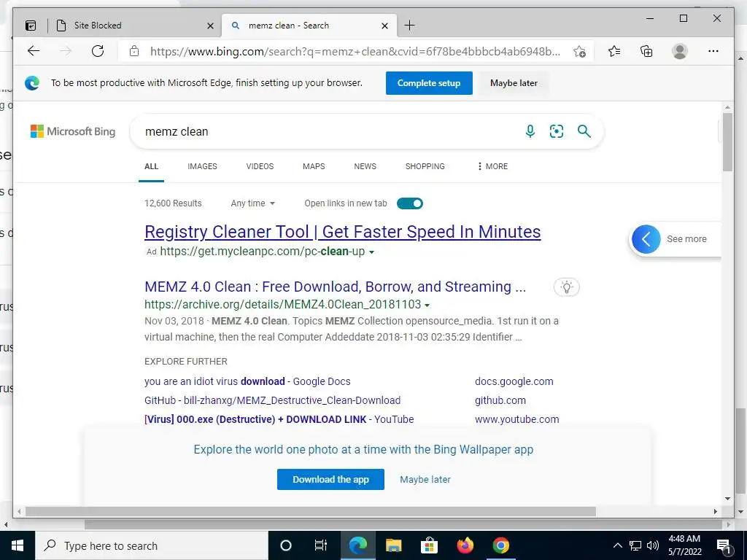Open the Any time filter dropdown
Viewport: 747px width, 560px height.
pyautogui.click(x=253, y=203)
